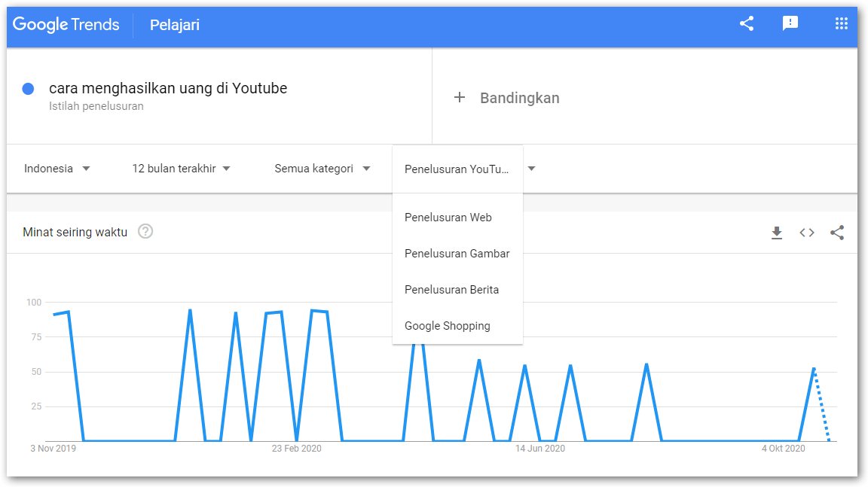Select 'Penelusuran YouTu...' in the dropdown list
The height and width of the screenshot is (487, 868).
pos(457,169)
